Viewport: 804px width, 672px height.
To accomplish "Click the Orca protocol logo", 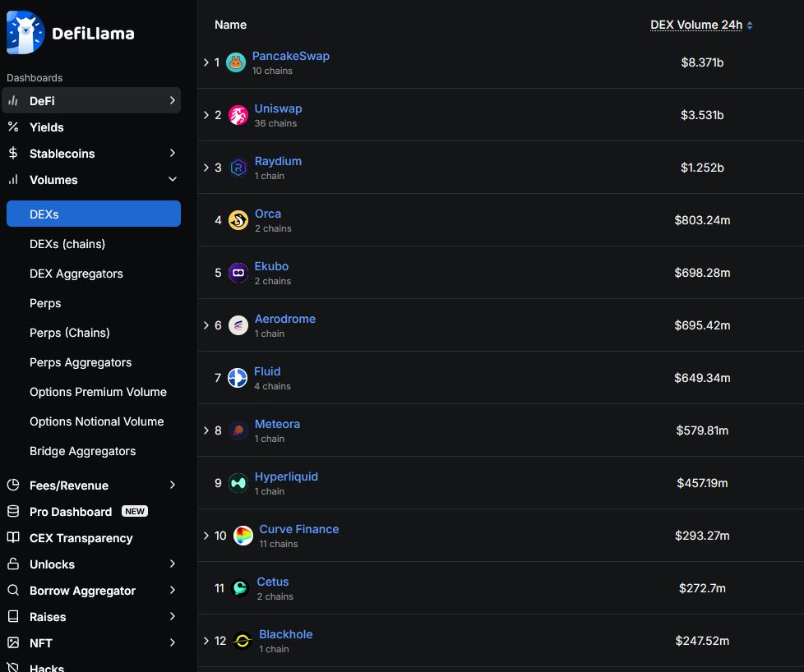I will click(x=236, y=219).
